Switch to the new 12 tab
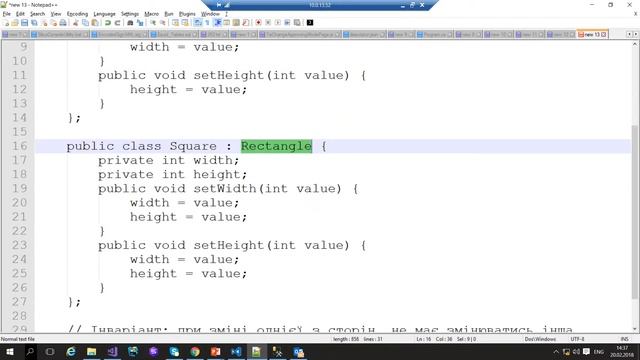Viewport: 640px width, 360px height. [561, 35]
